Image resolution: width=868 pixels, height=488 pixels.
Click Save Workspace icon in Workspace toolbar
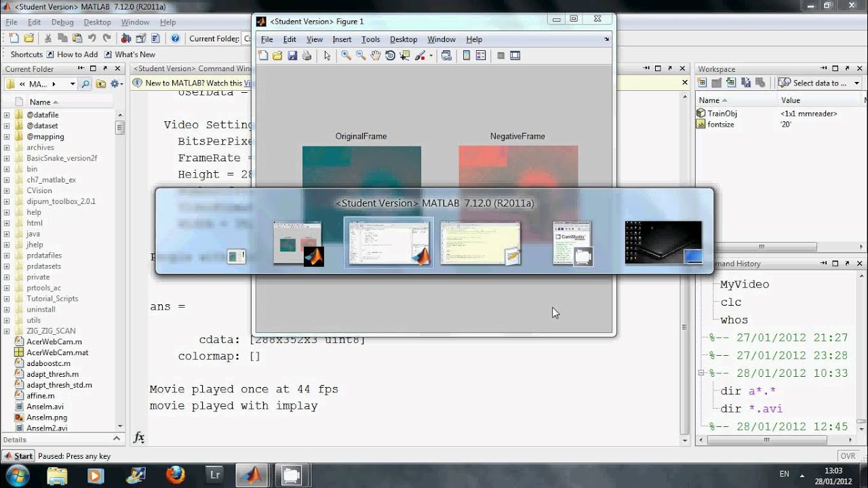(746, 83)
